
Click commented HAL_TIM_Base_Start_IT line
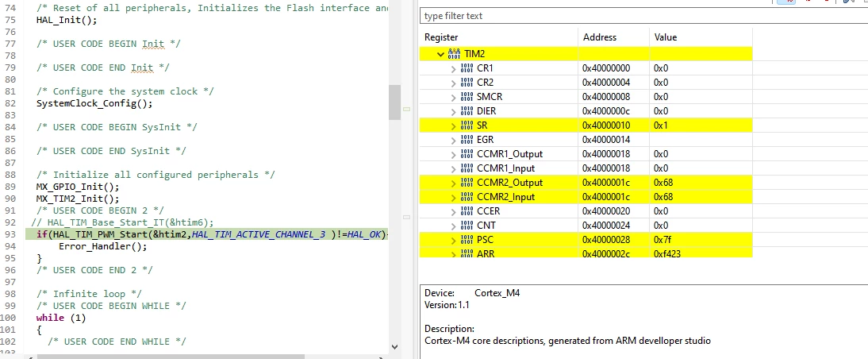click(x=122, y=222)
